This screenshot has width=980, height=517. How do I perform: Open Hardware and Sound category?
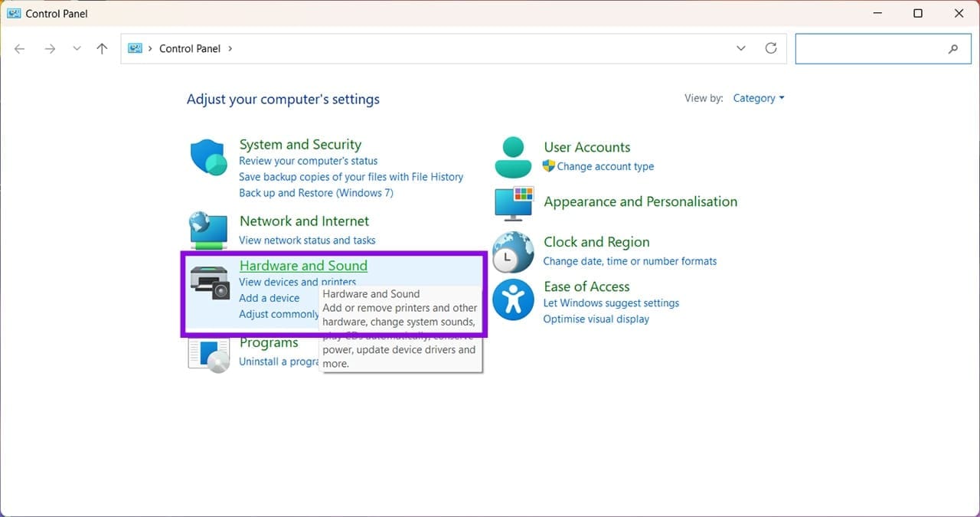[x=303, y=265]
